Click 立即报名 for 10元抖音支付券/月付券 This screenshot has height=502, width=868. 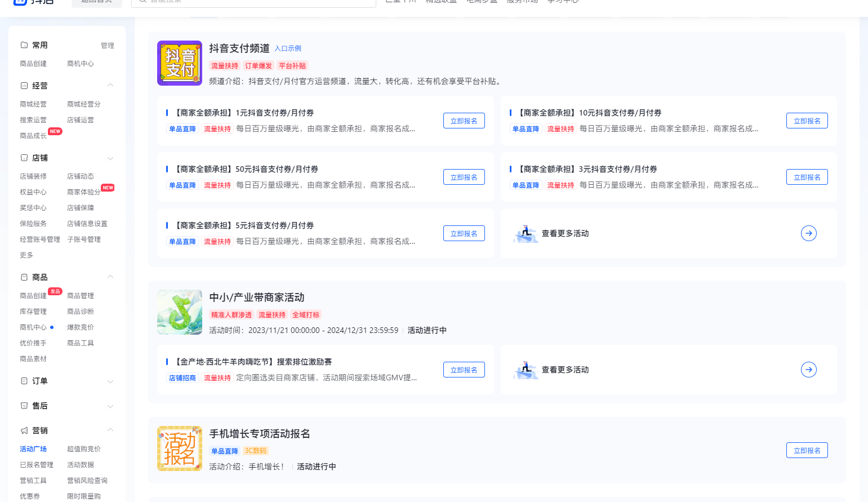(x=807, y=121)
